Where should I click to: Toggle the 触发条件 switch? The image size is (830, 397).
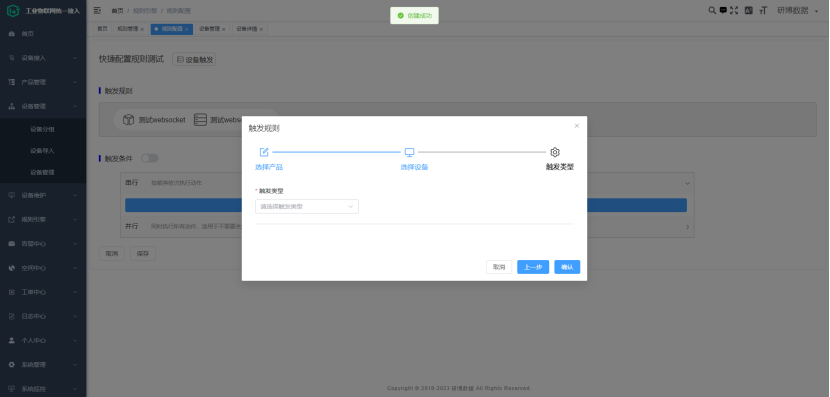pyautogui.click(x=149, y=158)
